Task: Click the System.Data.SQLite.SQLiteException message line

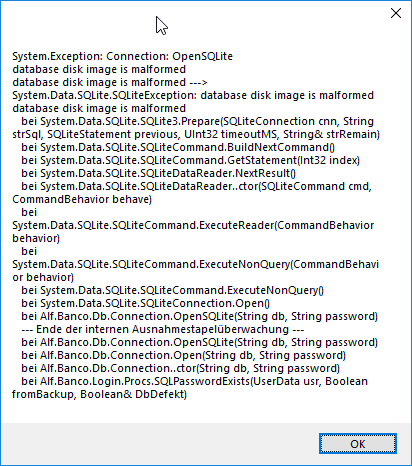Action: (x=193, y=95)
